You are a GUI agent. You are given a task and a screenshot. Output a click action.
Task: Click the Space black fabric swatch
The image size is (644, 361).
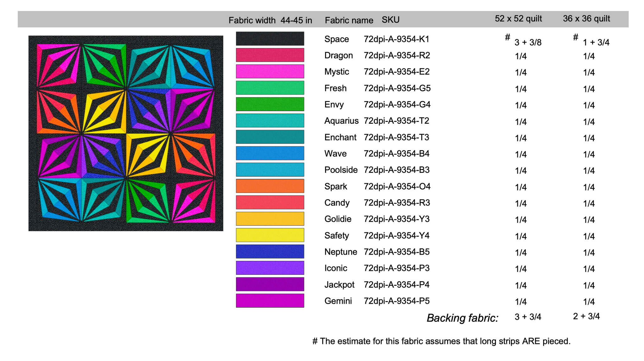[270, 39]
